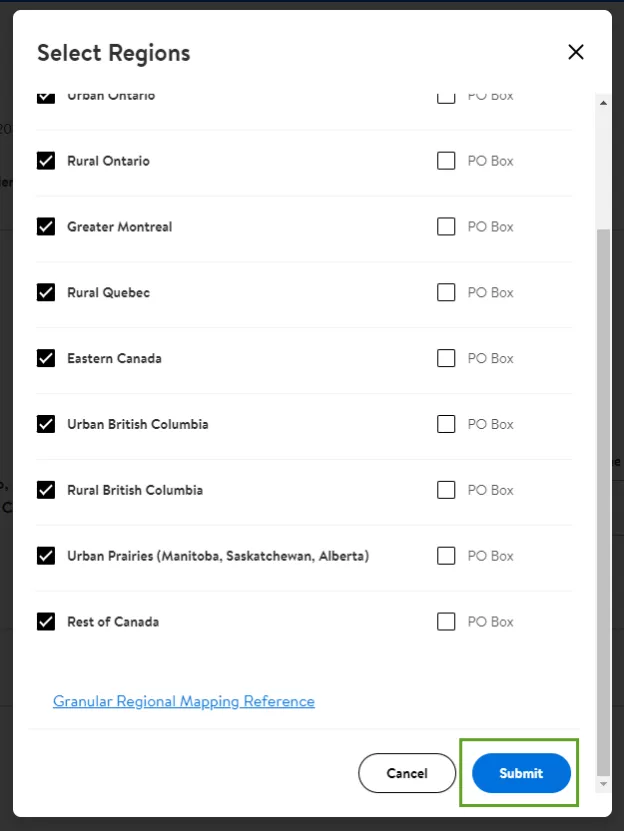The height and width of the screenshot is (832, 624).
Task: Enable PO Box for Urban British Columbia
Action: coord(446,424)
